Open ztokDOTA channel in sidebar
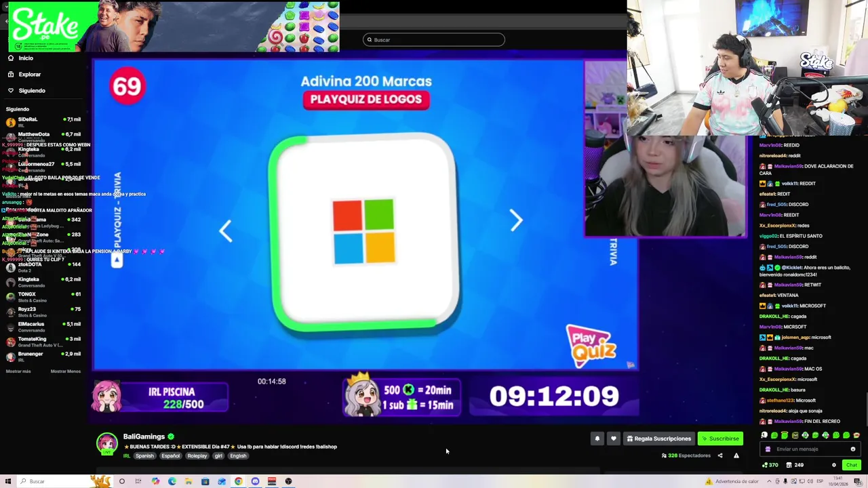The image size is (868, 488). click(43, 267)
